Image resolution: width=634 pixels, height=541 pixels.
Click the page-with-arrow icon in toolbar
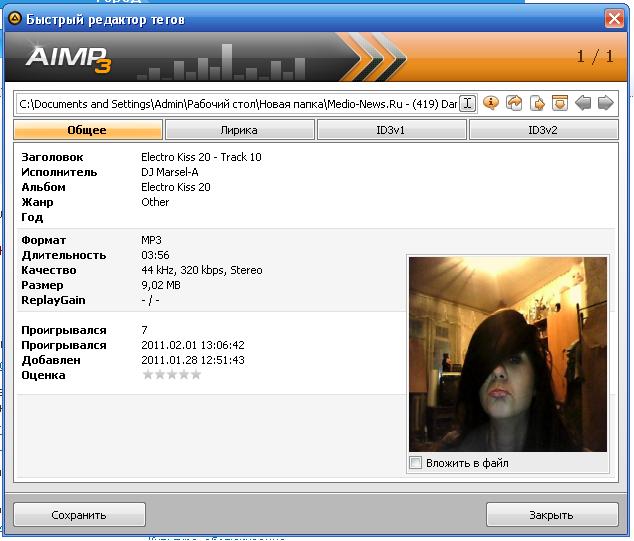pos(537,103)
